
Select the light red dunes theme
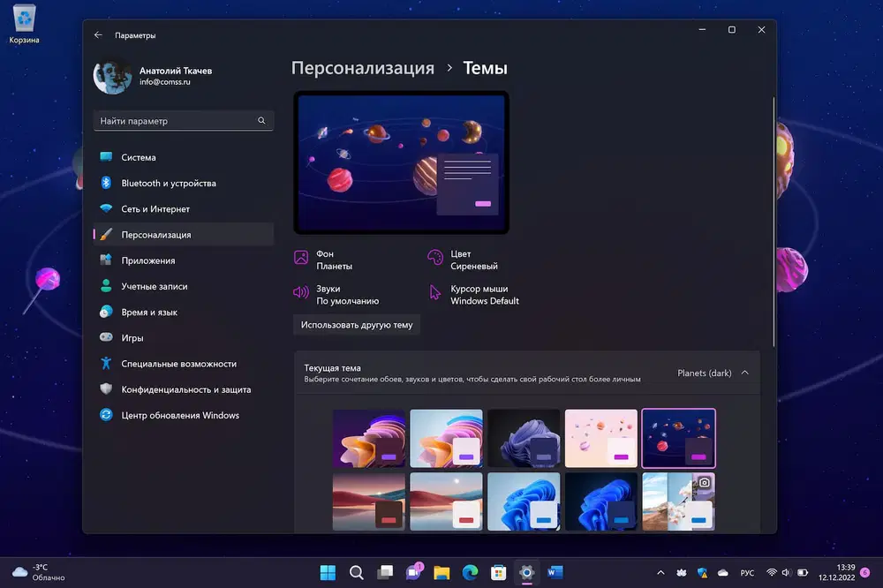pyautogui.click(x=446, y=501)
